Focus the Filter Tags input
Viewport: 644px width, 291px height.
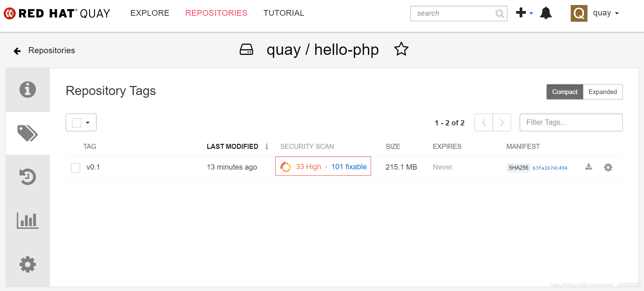coord(571,122)
